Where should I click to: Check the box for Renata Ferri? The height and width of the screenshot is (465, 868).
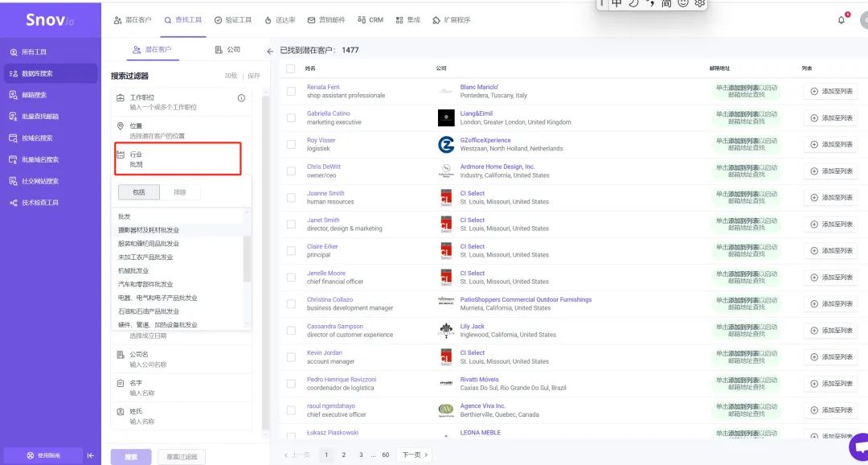[291, 92]
